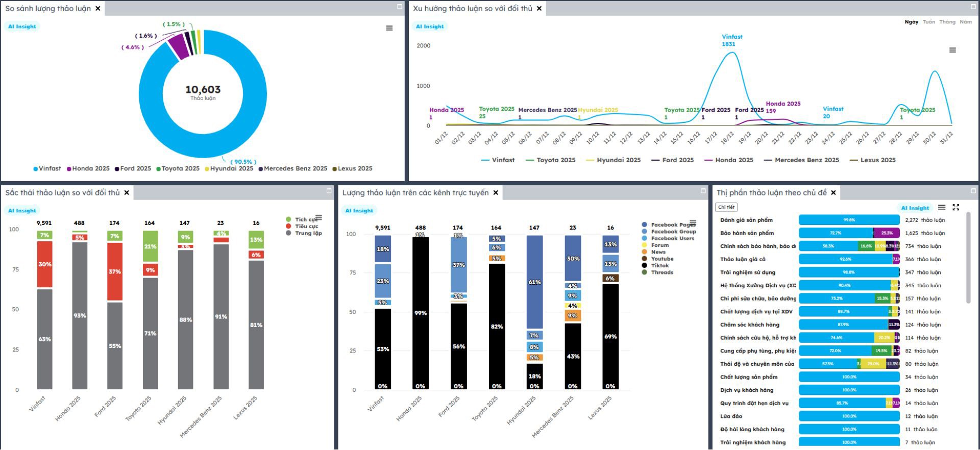Image resolution: width=980 pixels, height=450 pixels.
Task: Expand topic share panel to fullscreen
Action: click(x=956, y=207)
